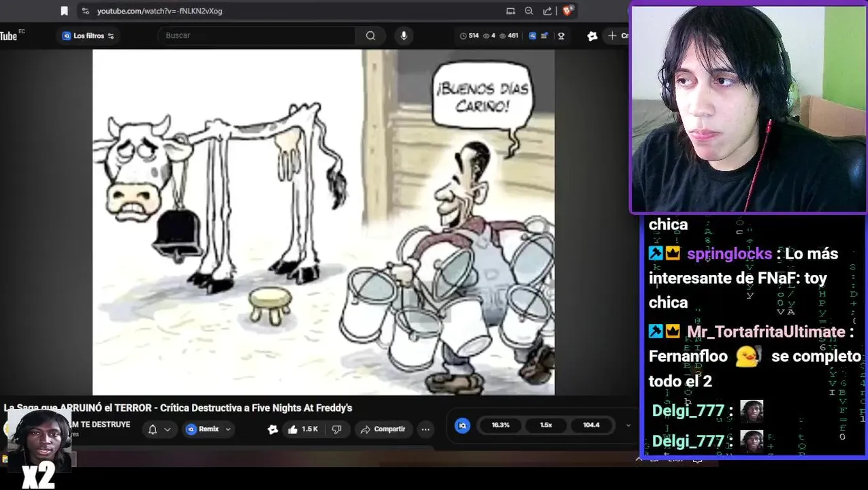868x490 pixels.
Task: Click the cartoon video player area
Action: tap(323, 222)
